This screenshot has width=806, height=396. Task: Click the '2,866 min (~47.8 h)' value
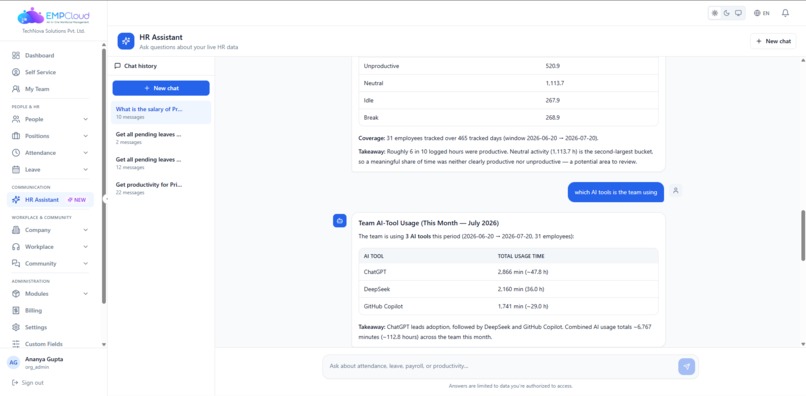523,272
